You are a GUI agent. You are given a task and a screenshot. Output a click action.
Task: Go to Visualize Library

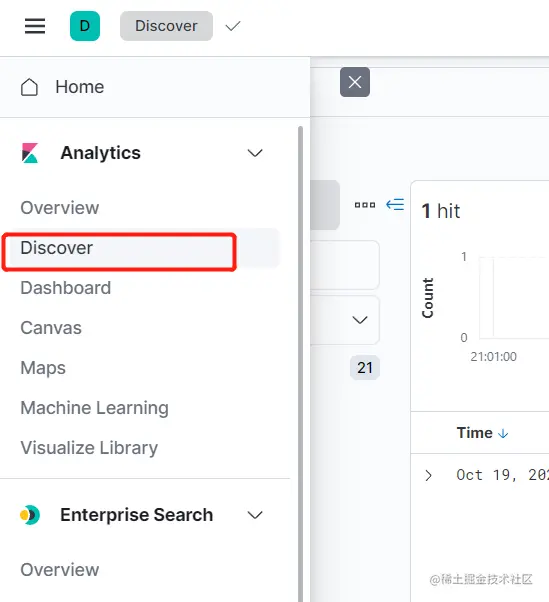89,448
